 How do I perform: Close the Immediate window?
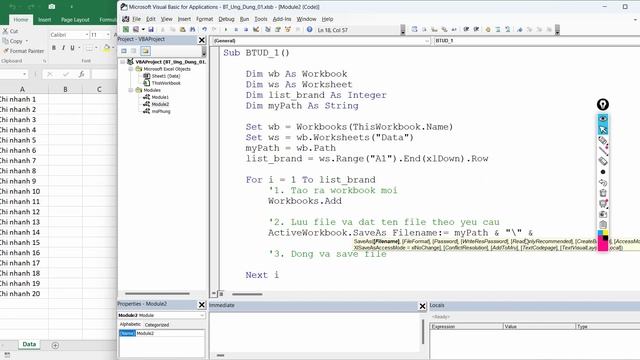[422, 306]
